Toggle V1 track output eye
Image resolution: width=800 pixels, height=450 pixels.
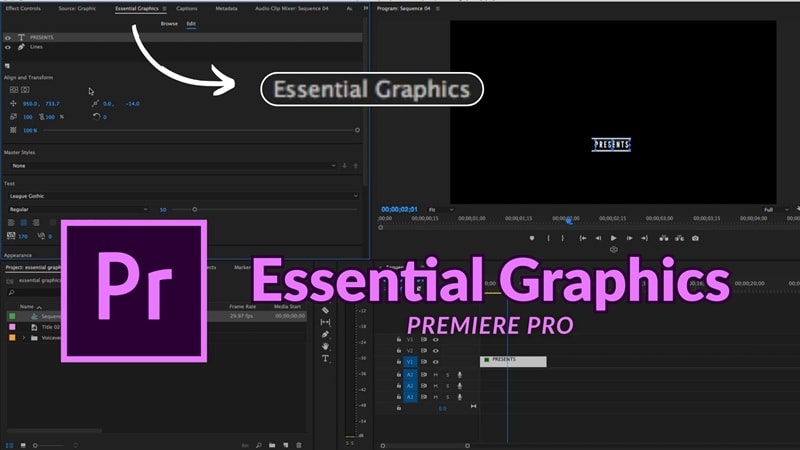coord(436,362)
